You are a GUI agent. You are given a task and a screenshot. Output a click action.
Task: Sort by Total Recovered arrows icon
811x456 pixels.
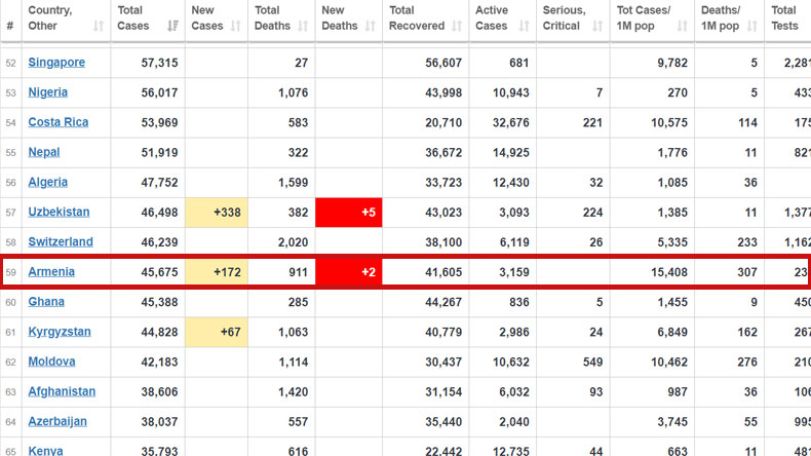(x=457, y=26)
